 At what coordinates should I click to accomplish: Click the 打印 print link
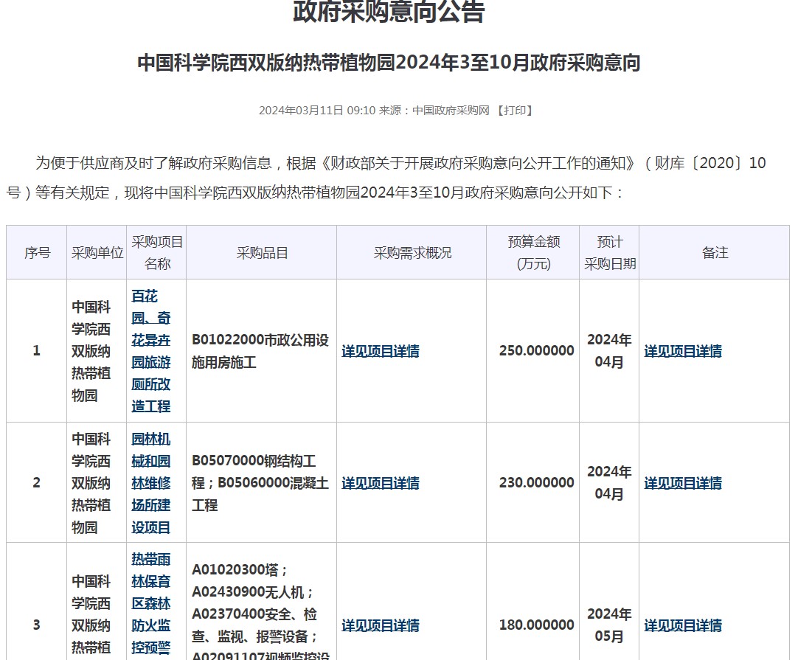[515, 111]
